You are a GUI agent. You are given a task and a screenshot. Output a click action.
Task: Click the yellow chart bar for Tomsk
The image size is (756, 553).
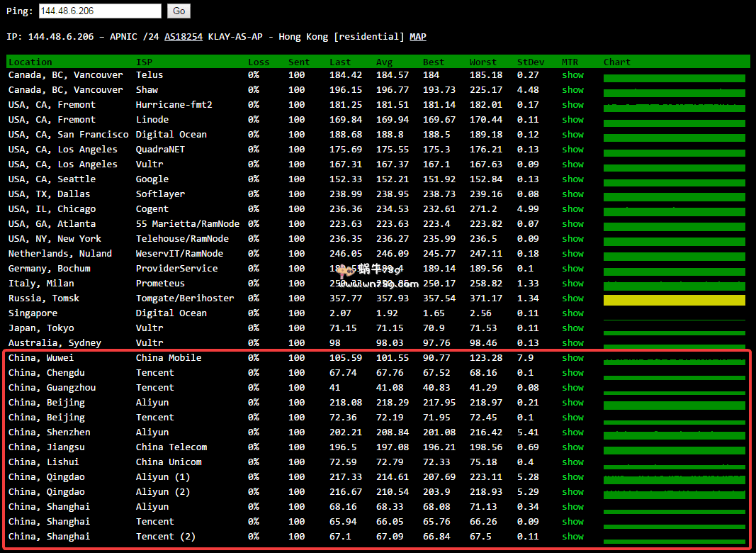[x=674, y=300]
